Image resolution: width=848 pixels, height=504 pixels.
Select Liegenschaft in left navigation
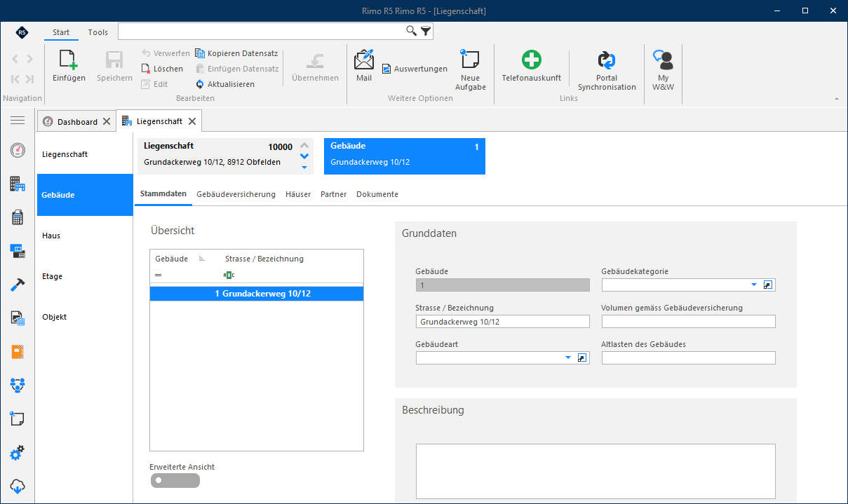(84, 154)
